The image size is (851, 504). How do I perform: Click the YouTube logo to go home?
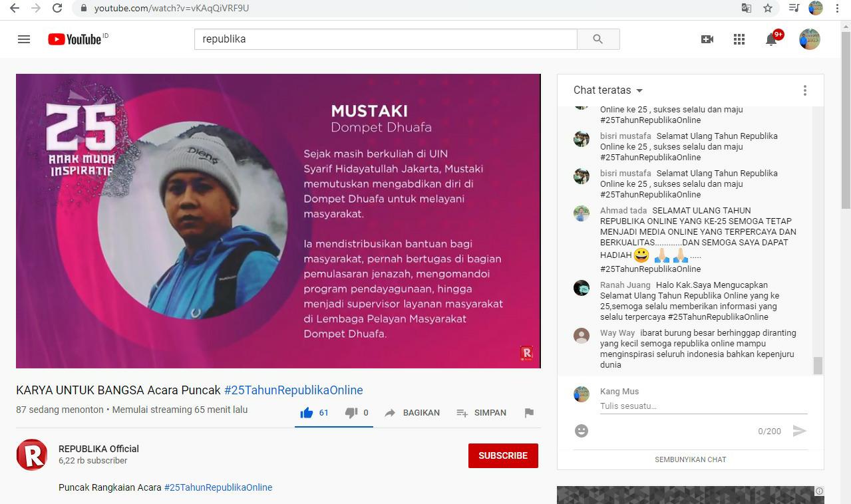point(75,39)
